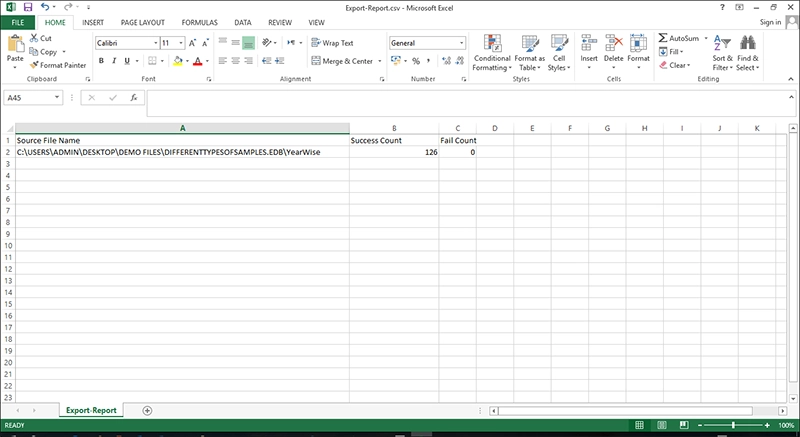Enable Wrap Text
The image size is (800, 437).
point(333,43)
